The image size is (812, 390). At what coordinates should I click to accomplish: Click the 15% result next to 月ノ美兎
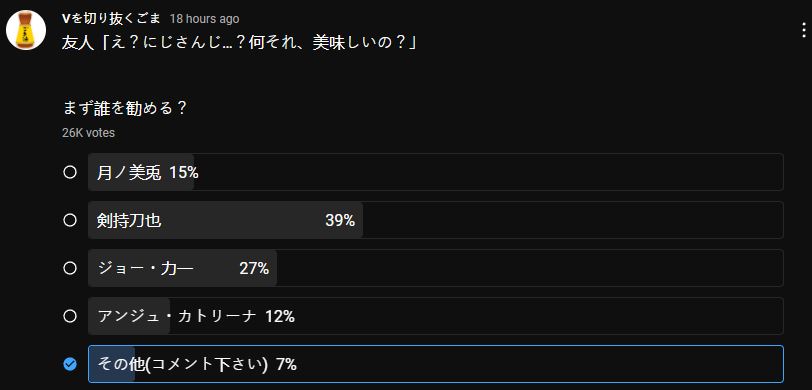pyautogui.click(x=184, y=172)
